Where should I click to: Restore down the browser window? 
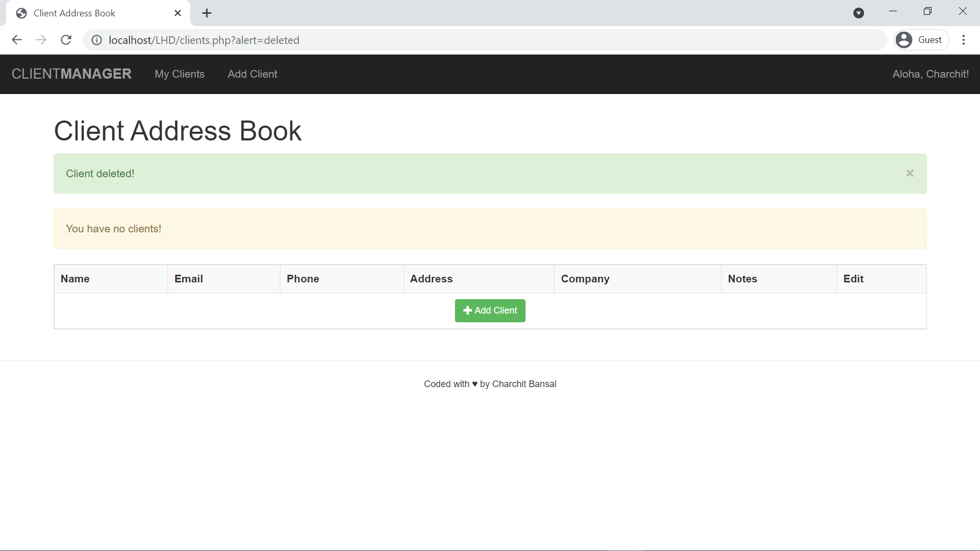(x=927, y=11)
